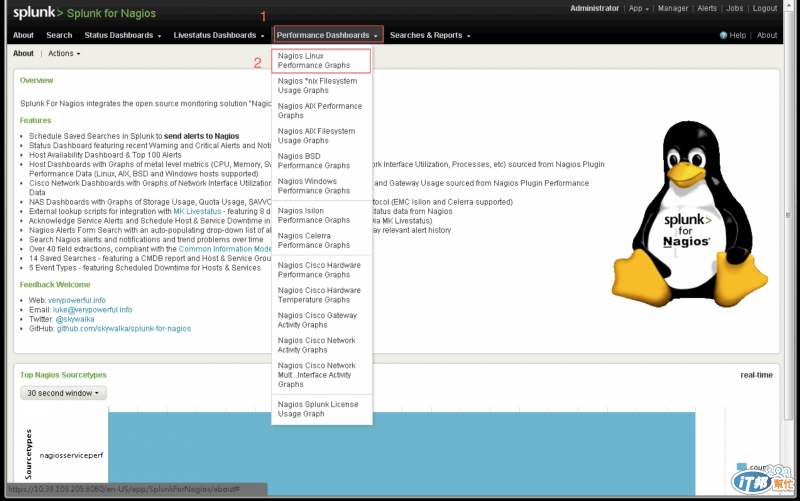Expand the Status Dashboards menu

click(x=123, y=35)
